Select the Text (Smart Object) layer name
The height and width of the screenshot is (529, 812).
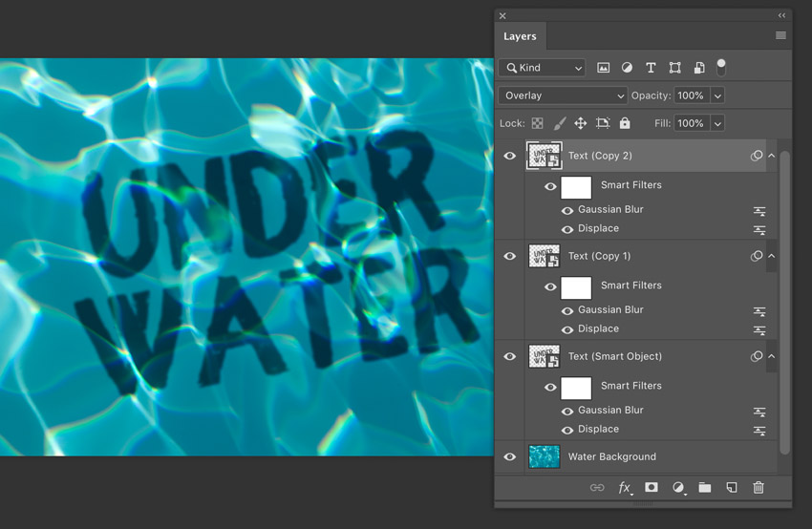615,356
